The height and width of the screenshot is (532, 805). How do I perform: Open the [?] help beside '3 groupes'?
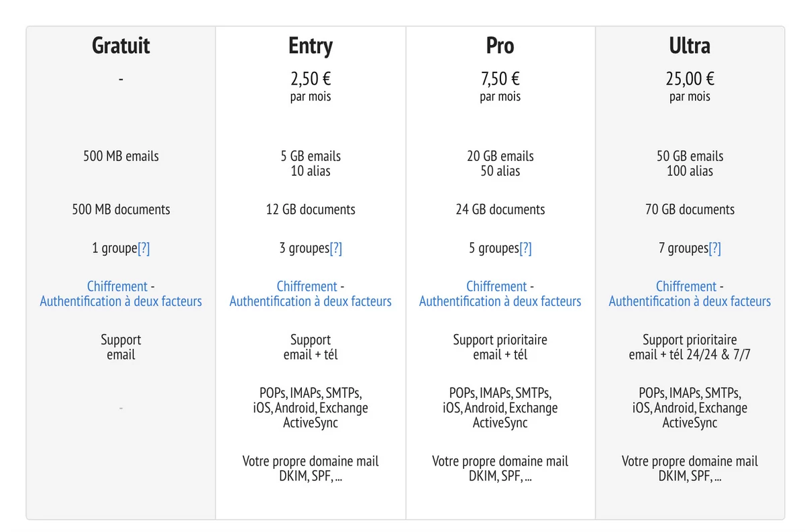pos(335,249)
